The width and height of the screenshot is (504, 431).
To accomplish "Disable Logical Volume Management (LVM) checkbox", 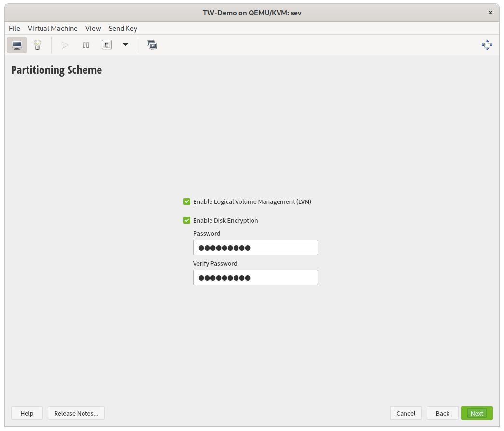I will (x=187, y=201).
